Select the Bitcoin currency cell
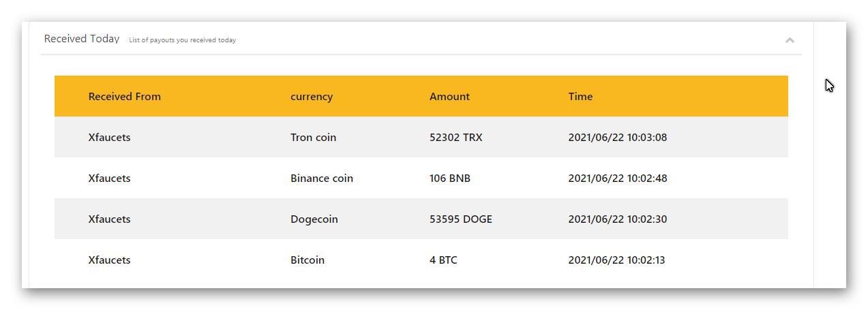 click(x=307, y=260)
